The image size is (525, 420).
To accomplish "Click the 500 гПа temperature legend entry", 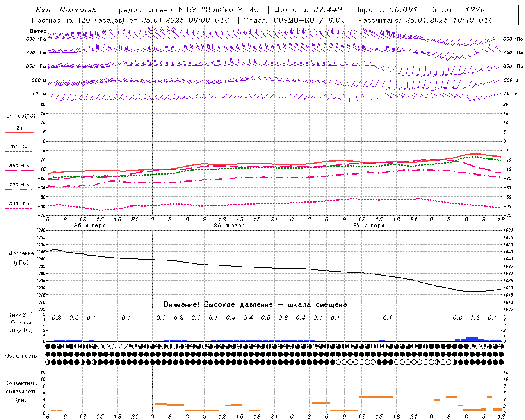I will (19, 204).
